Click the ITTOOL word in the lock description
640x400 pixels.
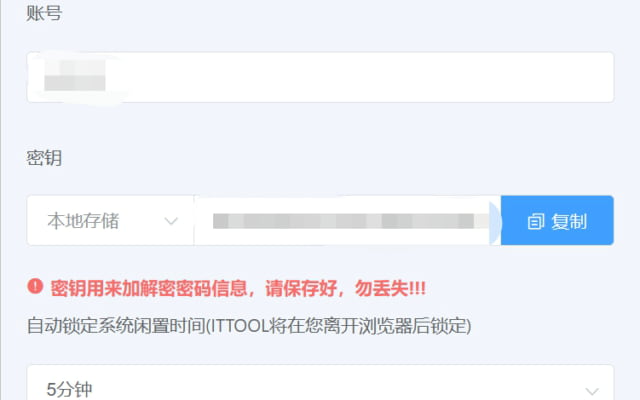coord(240,326)
